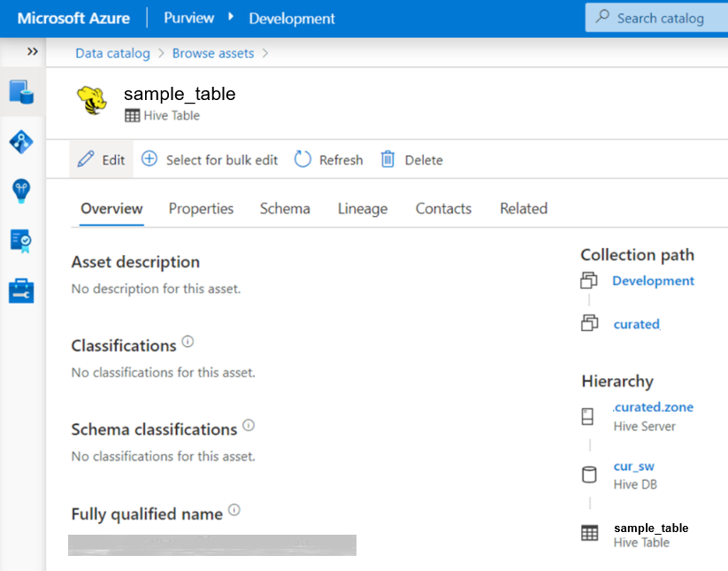Click Development in the top header
The image size is (728, 571).
(x=292, y=18)
